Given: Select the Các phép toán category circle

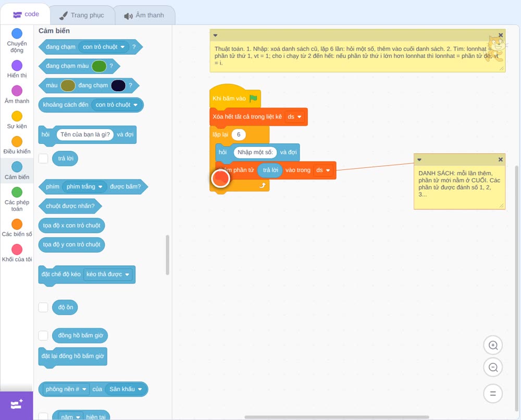Looking at the screenshot, I should pyautogui.click(x=17, y=192).
